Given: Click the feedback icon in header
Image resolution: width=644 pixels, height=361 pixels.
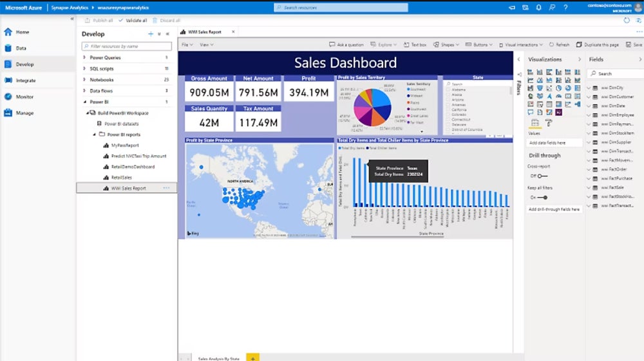Looking at the screenshot, I should tap(552, 7).
